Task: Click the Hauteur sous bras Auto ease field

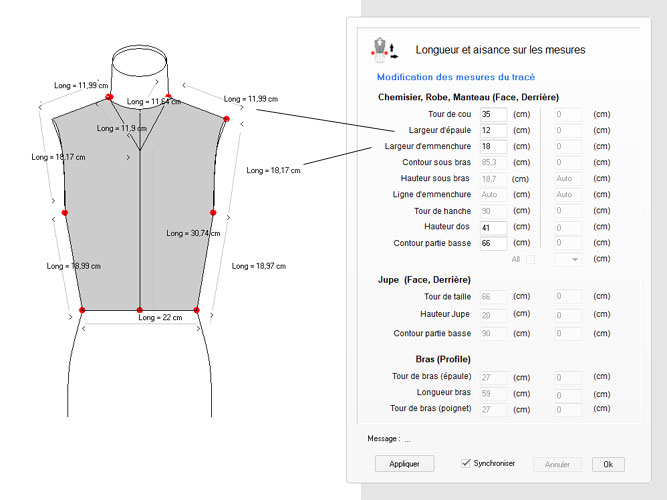Action: pos(566,179)
